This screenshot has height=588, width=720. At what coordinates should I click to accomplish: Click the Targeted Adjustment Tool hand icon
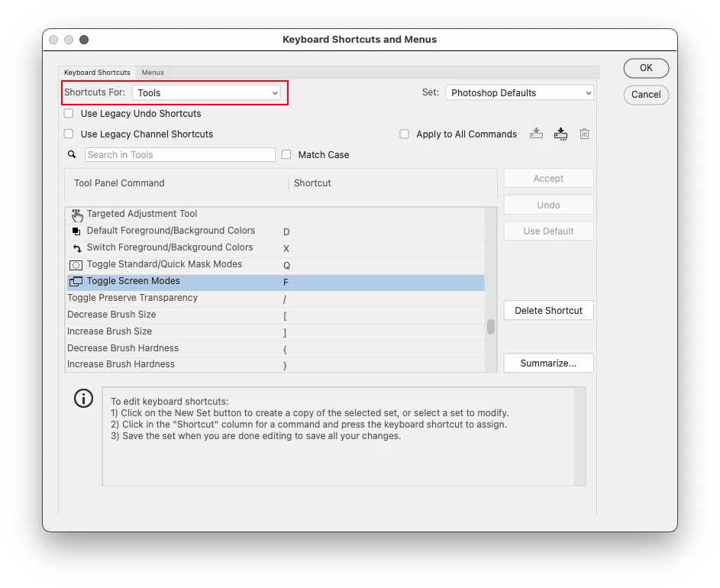click(77, 215)
